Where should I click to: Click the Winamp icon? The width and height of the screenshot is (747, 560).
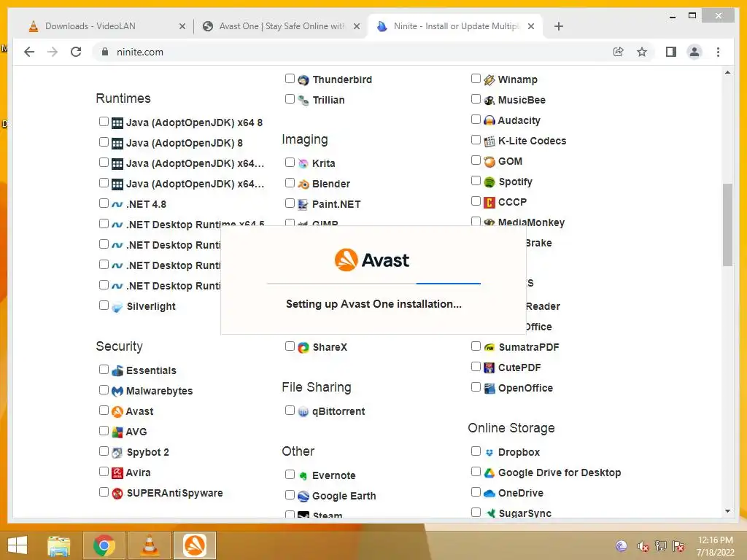click(x=489, y=80)
